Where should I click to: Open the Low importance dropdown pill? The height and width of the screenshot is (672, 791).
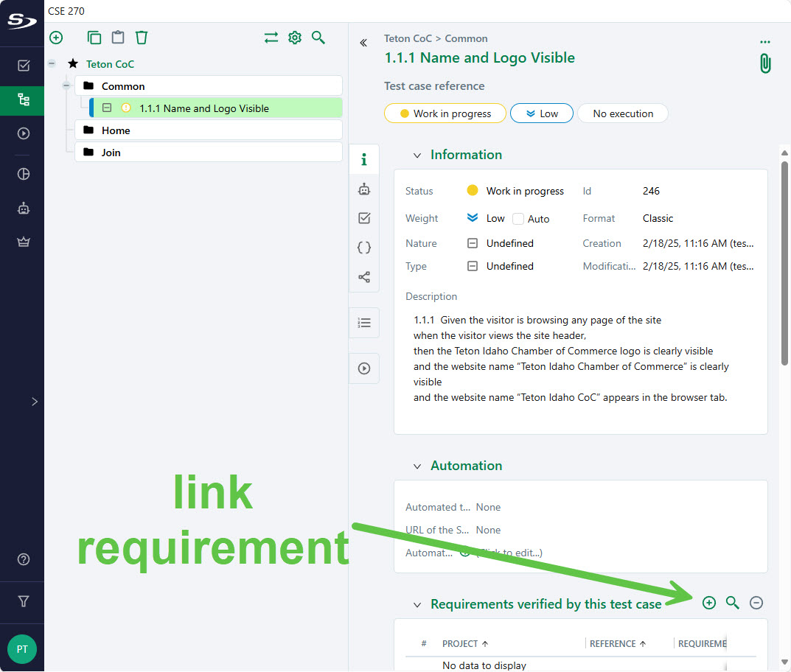point(541,113)
